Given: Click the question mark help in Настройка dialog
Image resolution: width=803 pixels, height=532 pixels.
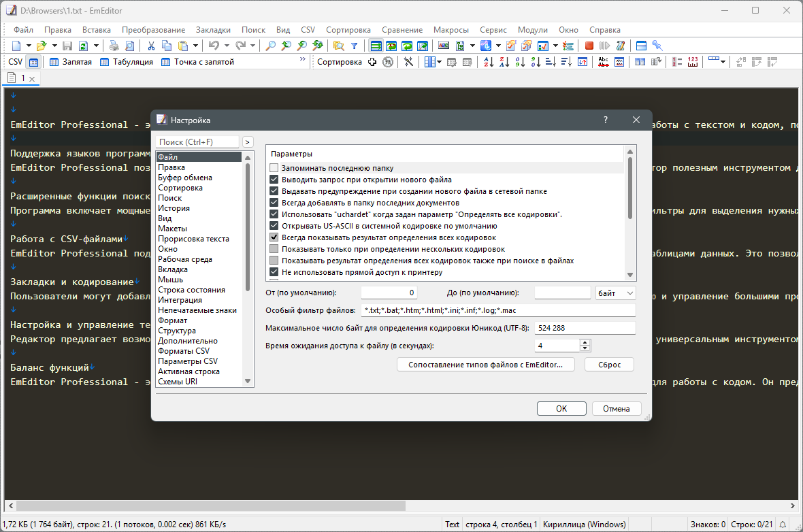Looking at the screenshot, I should [x=606, y=120].
